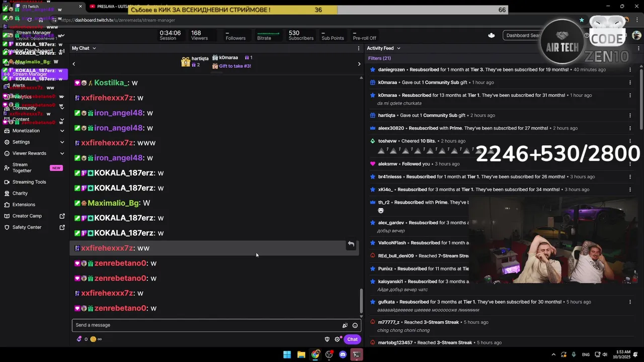Open chat settings gear
This screenshot has height=362, width=644.
click(337, 339)
